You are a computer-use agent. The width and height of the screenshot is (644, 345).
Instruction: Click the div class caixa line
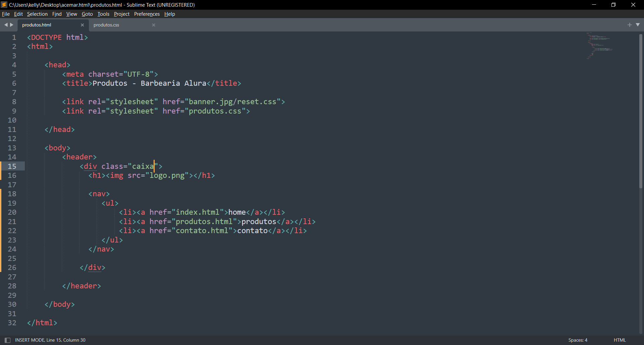pos(121,166)
